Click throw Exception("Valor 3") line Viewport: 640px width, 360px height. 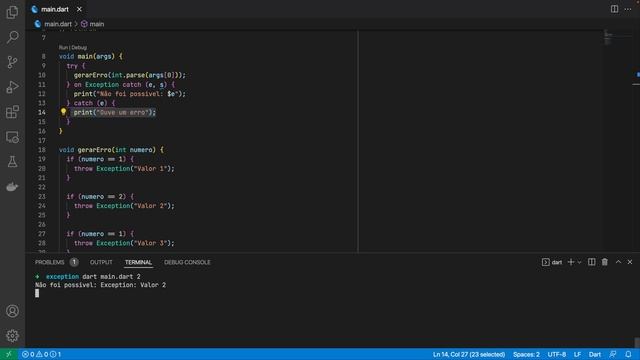[124, 243]
